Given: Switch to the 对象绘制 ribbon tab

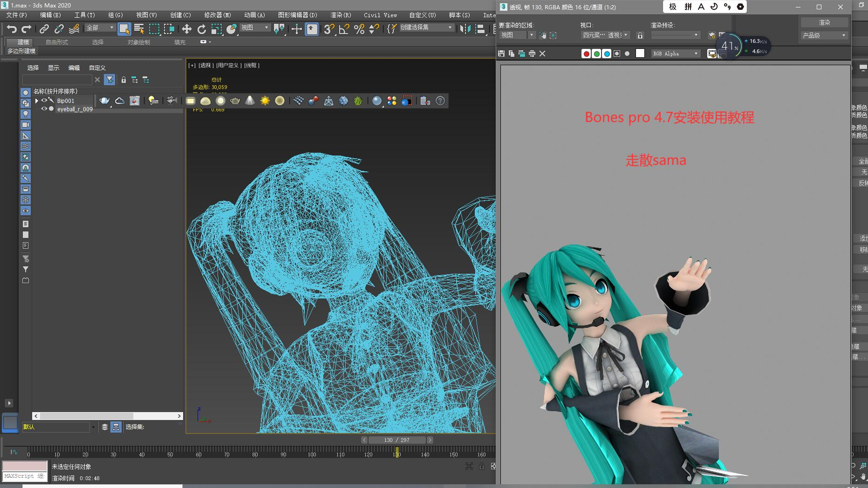Looking at the screenshot, I should coord(139,42).
